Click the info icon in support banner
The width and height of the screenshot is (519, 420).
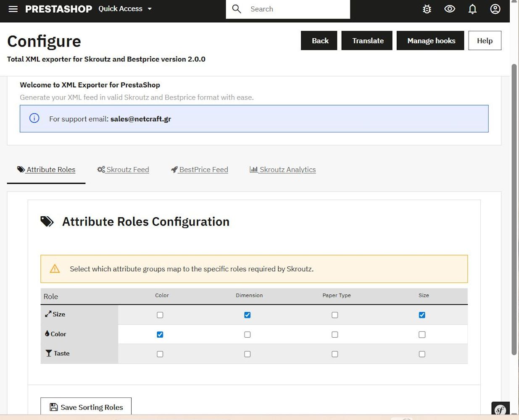click(x=34, y=118)
